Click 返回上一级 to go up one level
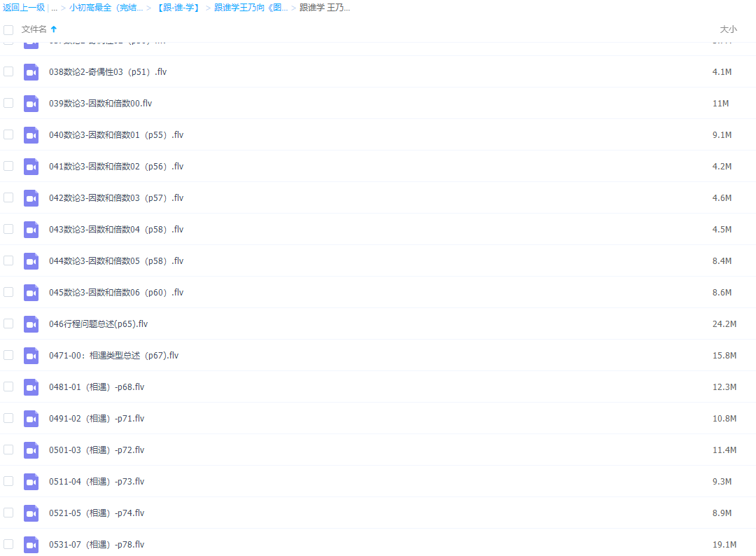 tap(24, 8)
